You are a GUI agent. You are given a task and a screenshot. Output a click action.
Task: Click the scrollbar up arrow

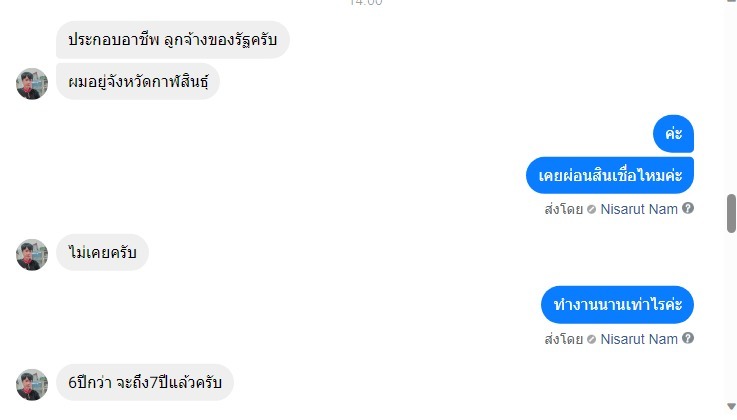click(x=731, y=6)
